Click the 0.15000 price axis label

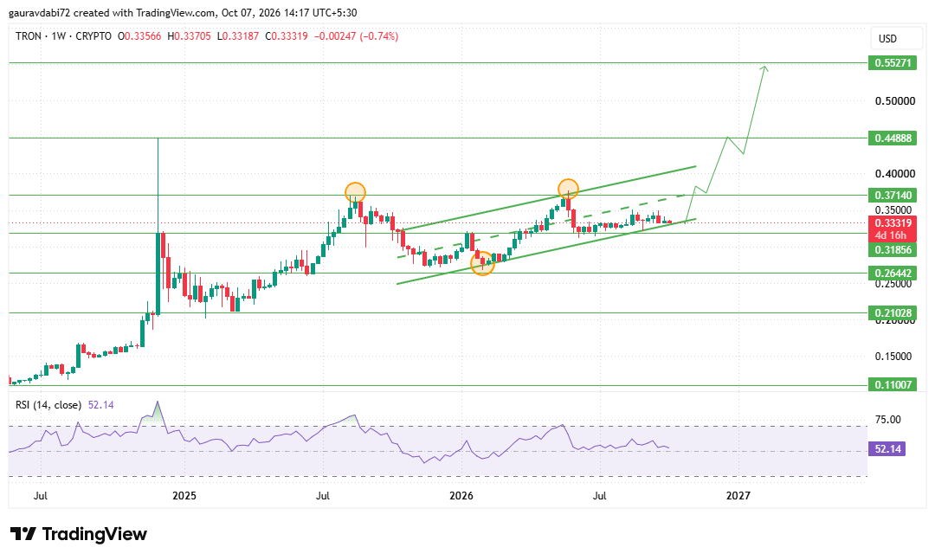point(895,357)
